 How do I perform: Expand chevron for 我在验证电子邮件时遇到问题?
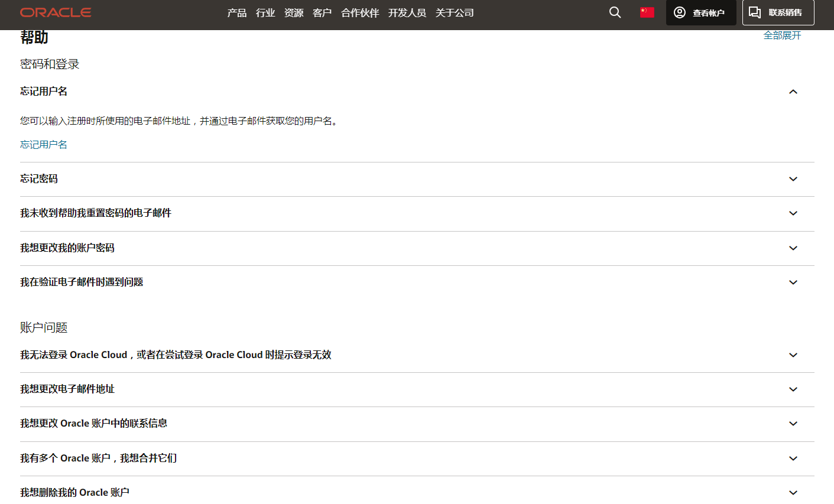pos(793,282)
